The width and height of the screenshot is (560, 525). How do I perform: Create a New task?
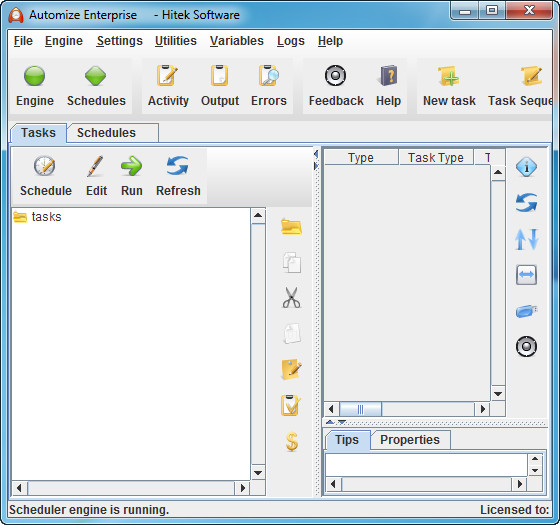449,76
